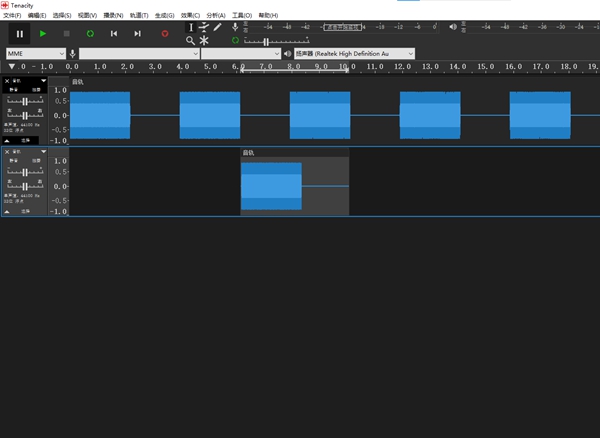The width and height of the screenshot is (600, 438).
Task: Open the 播录(N) menu
Action: click(x=113, y=15)
